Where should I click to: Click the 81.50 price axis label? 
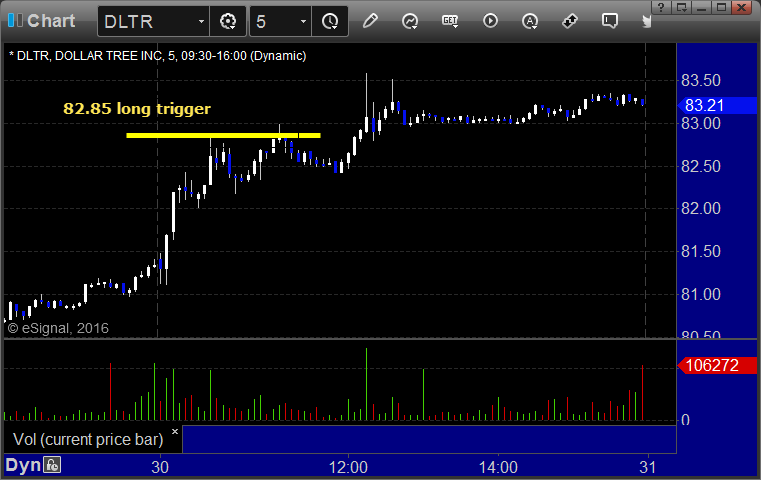(x=701, y=251)
